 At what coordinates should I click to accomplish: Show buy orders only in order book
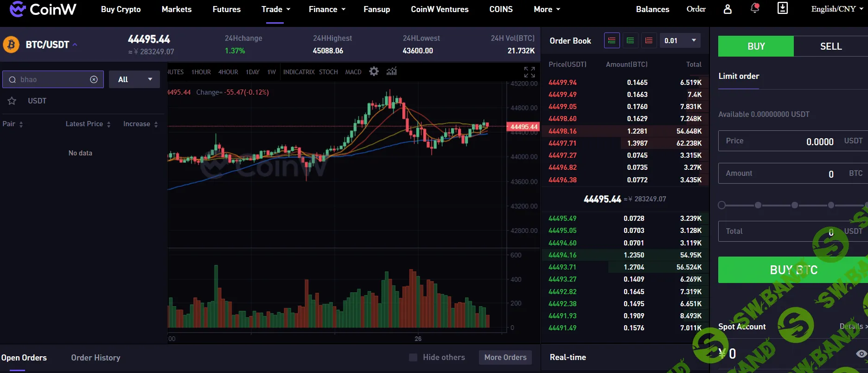[630, 41]
